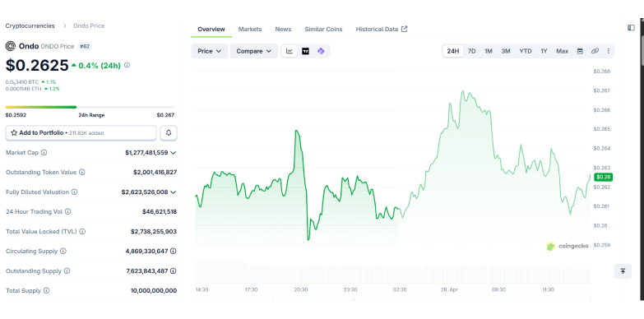Open the Overview tab
This screenshot has width=644, height=319.
(211, 29)
